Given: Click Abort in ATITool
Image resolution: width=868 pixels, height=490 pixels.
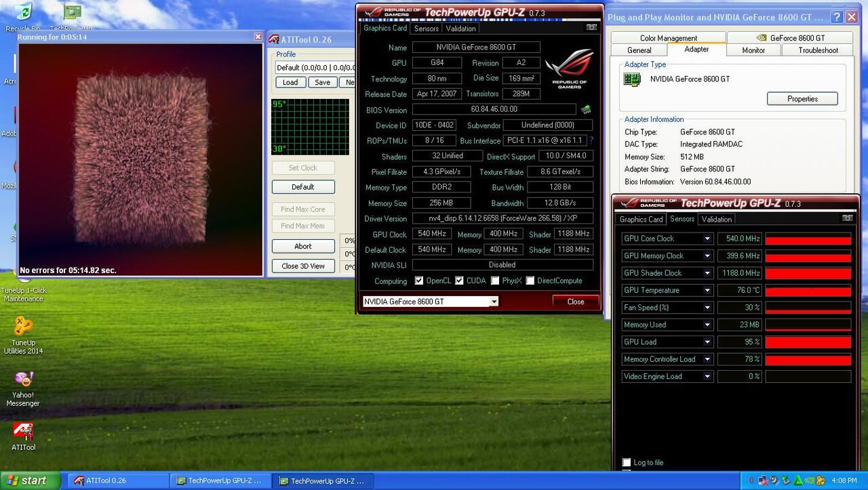Looking at the screenshot, I should coord(303,246).
